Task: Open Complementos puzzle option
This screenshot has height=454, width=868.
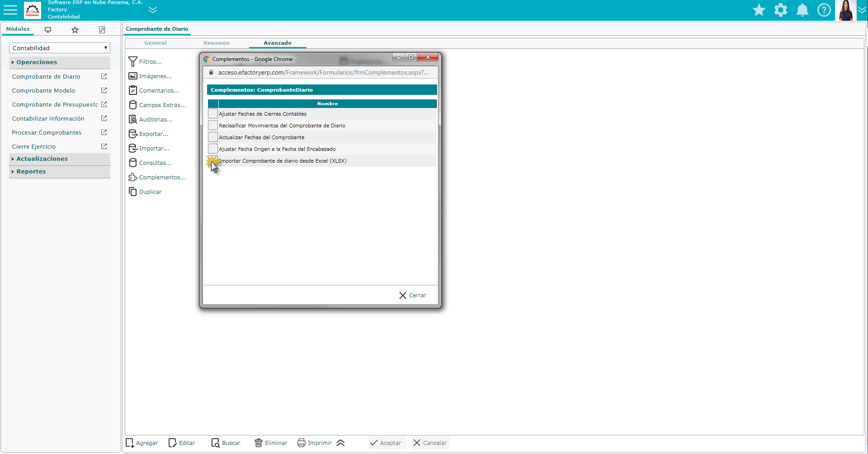Action: 157,178
